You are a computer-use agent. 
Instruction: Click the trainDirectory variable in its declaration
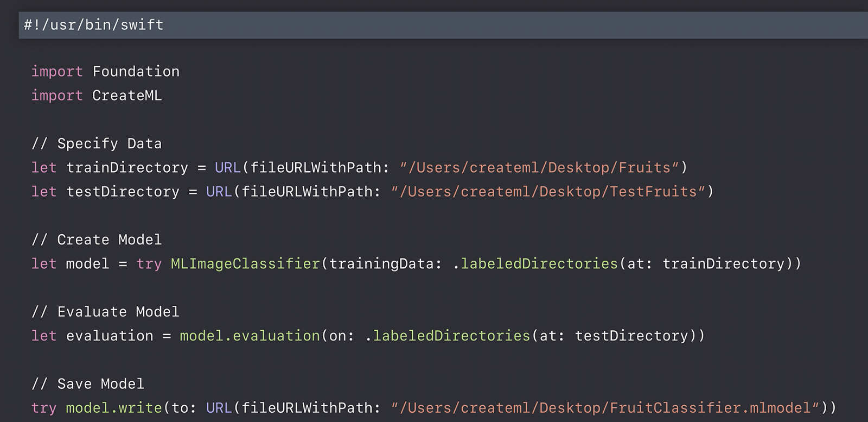click(127, 167)
